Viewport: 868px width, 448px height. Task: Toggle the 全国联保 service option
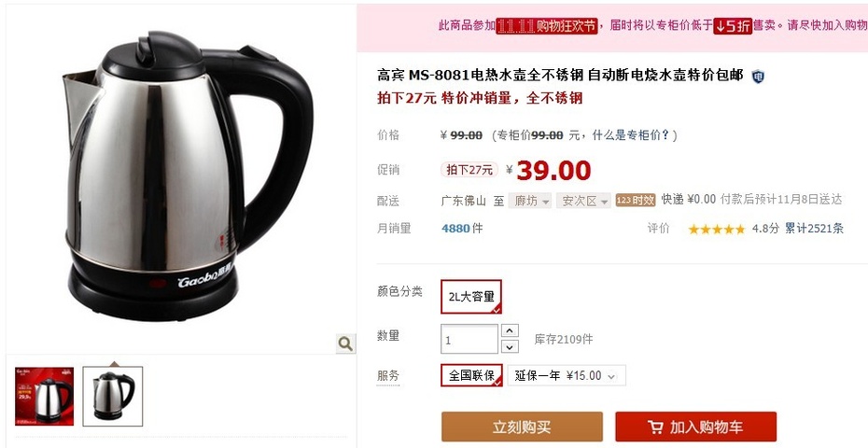[471, 375]
